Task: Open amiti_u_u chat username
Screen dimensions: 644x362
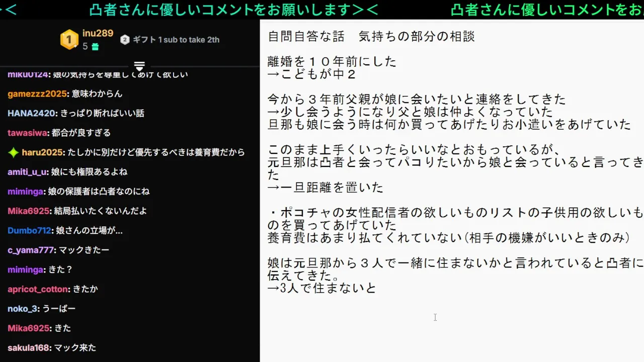Action: (x=27, y=172)
